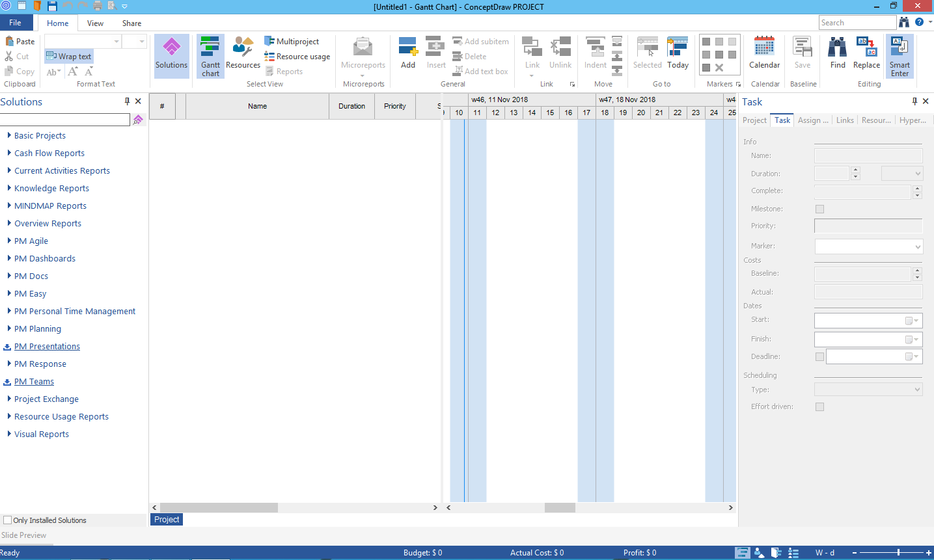Click solutions search icon beside filter field
The height and width of the screenshot is (560, 934).
pyautogui.click(x=138, y=120)
